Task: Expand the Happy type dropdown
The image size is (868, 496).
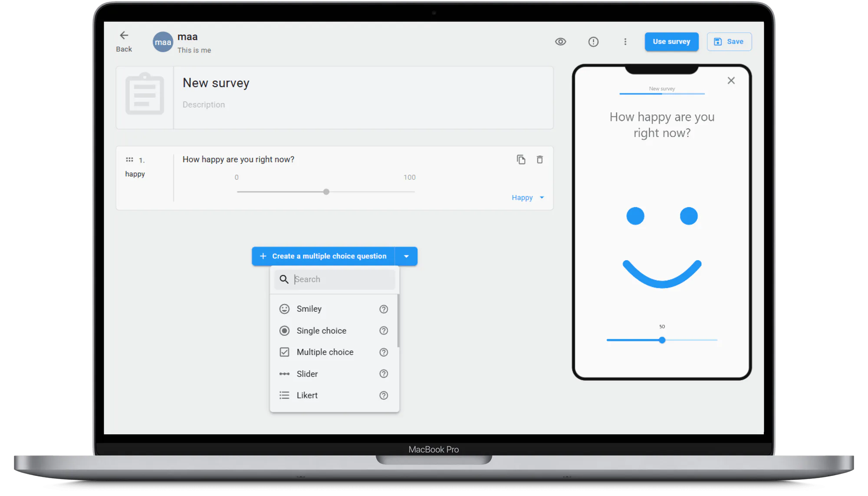Action: pos(528,198)
